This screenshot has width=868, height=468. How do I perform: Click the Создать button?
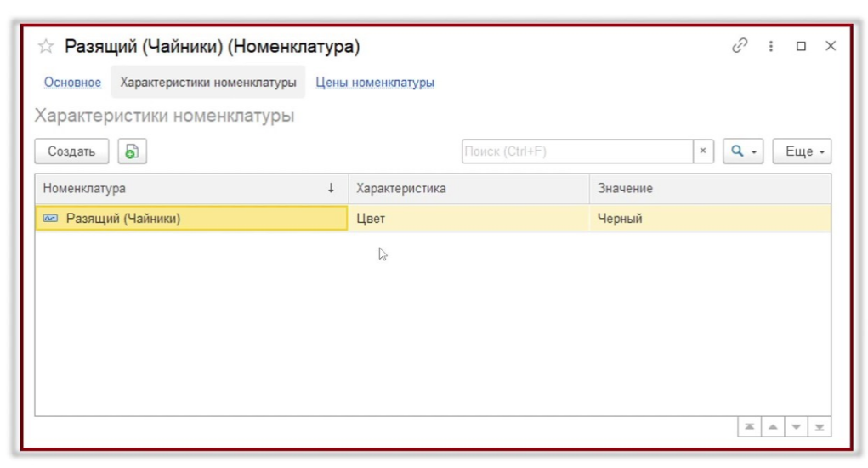(71, 151)
